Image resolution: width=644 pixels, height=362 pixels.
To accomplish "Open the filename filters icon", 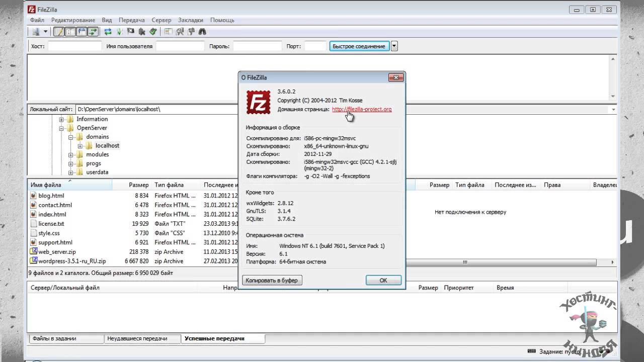I will click(168, 32).
